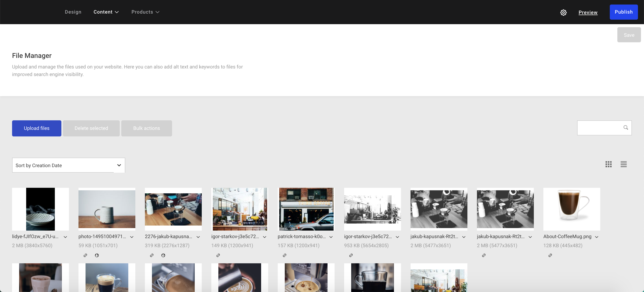Click the patrick-tomasso-k0o... file name

tap(302, 237)
